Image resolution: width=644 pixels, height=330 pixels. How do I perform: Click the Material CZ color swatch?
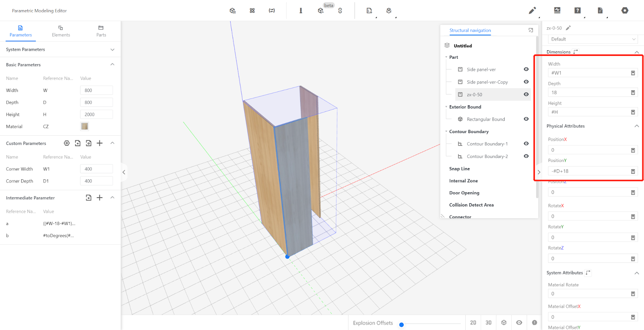(85, 127)
